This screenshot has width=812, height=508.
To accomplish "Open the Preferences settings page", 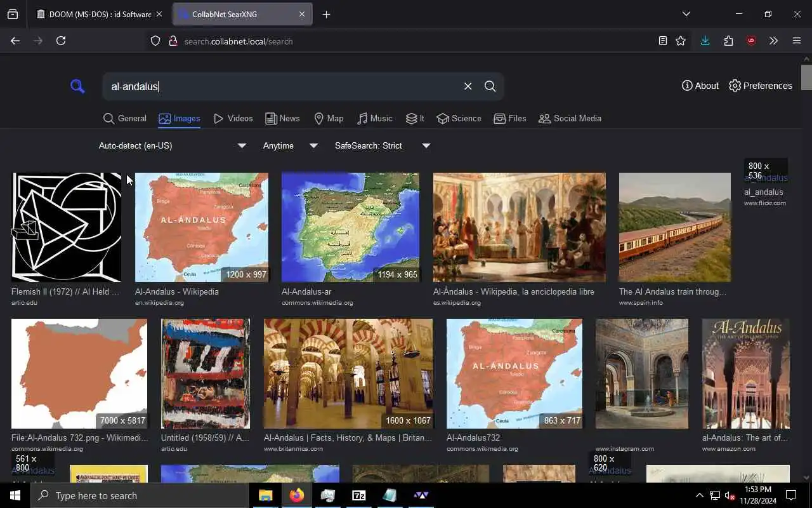I will click(x=761, y=86).
